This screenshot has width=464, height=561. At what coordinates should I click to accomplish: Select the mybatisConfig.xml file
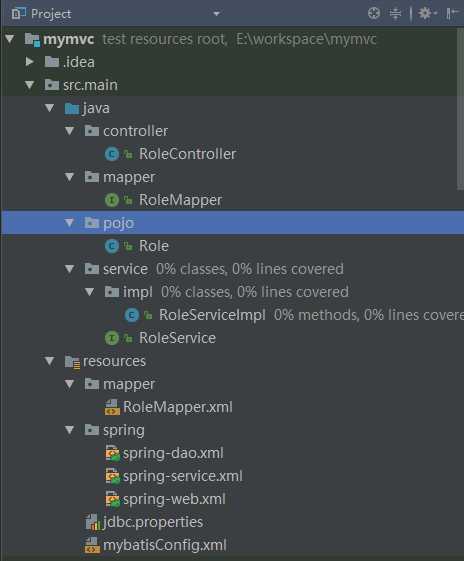pyautogui.click(x=165, y=545)
